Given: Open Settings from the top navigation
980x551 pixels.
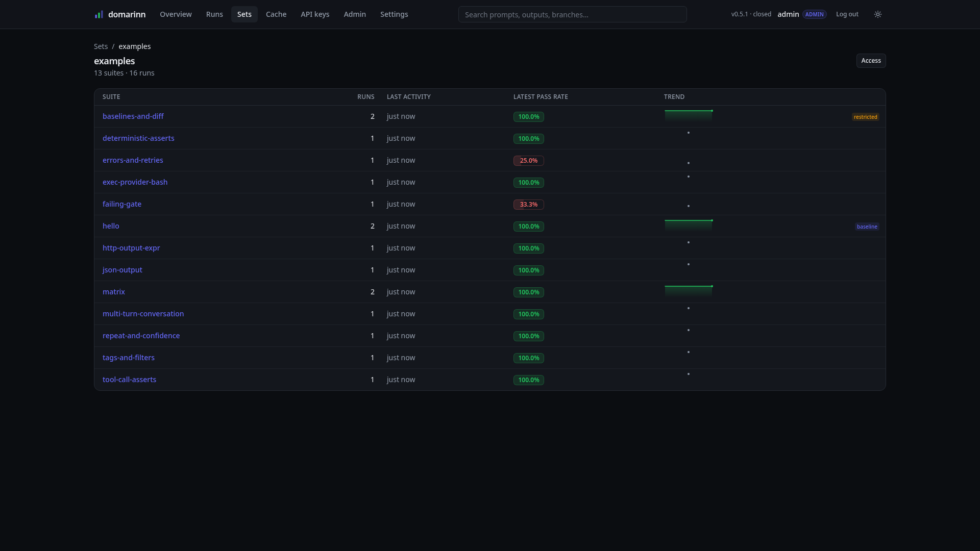Looking at the screenshot, I should pos(394,14).
